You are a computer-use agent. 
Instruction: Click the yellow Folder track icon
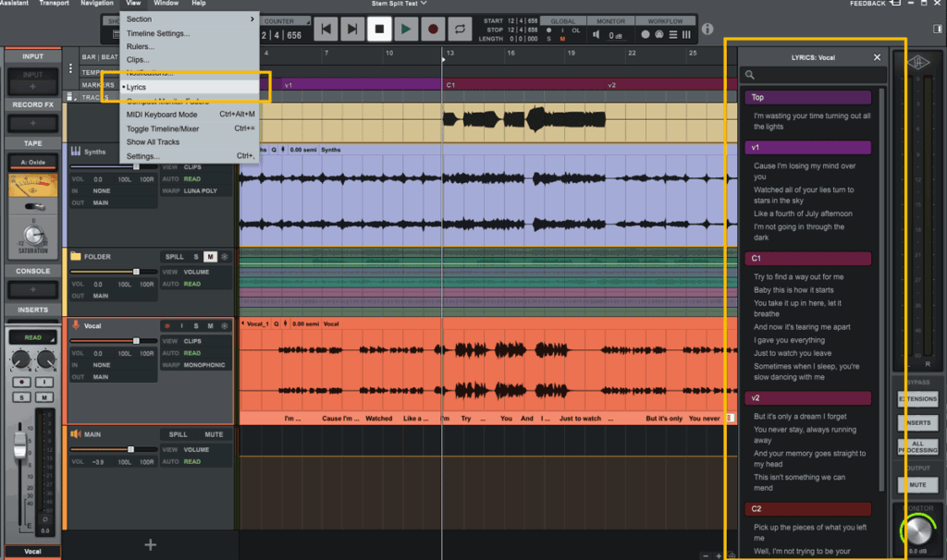click(x=76, y=256)
